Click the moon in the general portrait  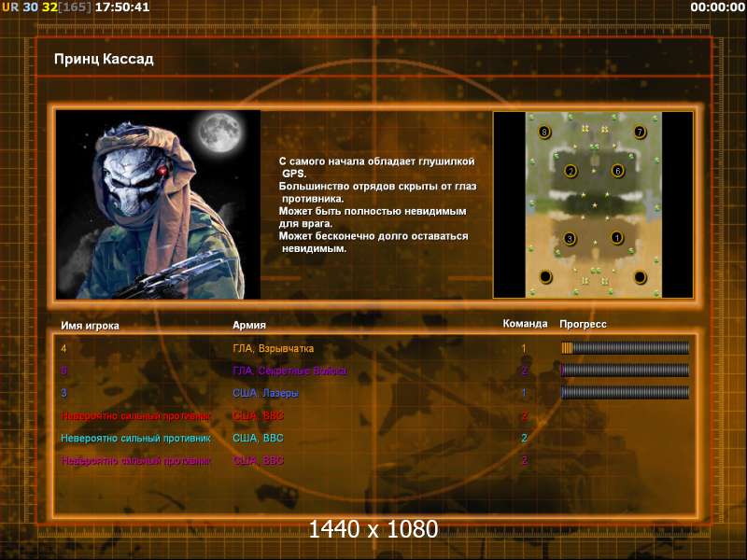coord(219,132)
